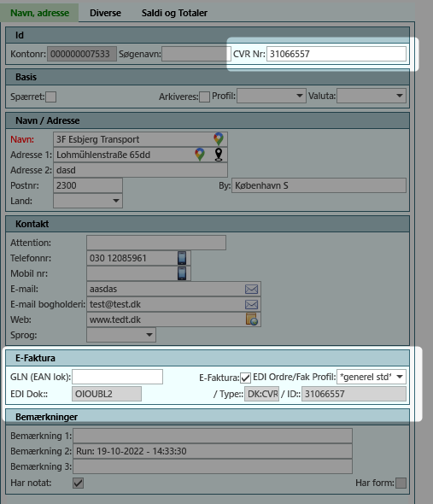Click the envelope icon in E-mail field

pos(251,289)
